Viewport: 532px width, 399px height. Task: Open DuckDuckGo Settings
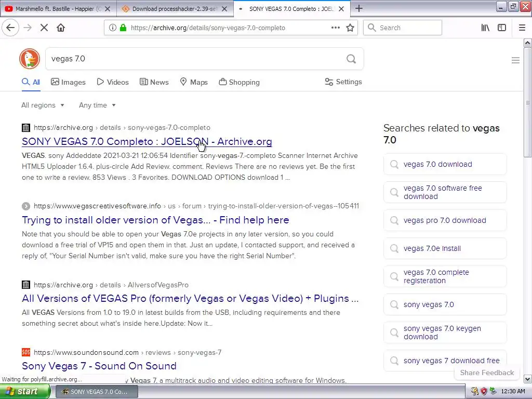tap(343, 82)
